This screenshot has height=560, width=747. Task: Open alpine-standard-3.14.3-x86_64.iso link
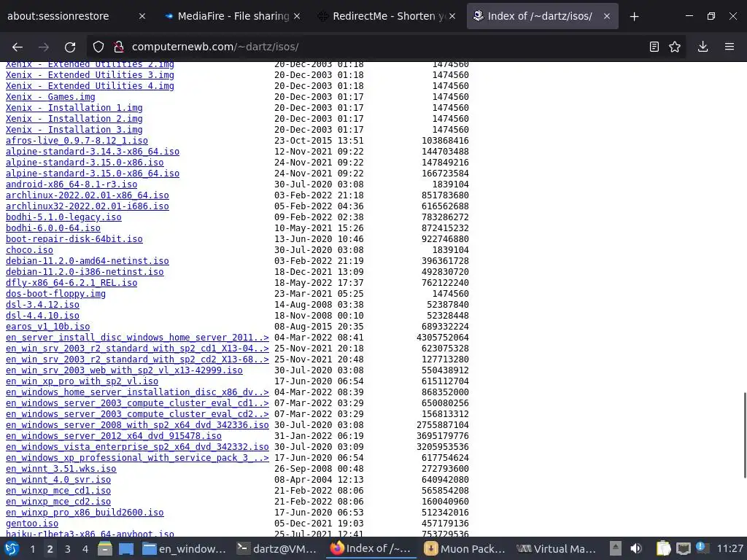93,152
